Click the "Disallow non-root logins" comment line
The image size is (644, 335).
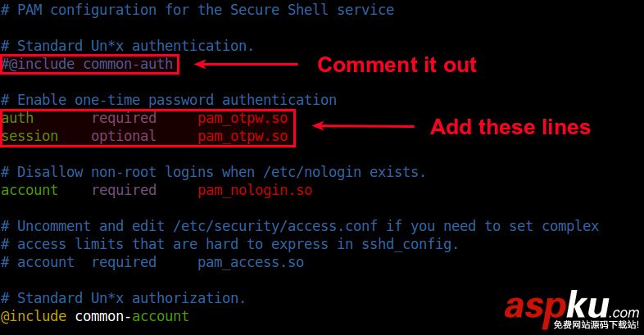point(213,172)
